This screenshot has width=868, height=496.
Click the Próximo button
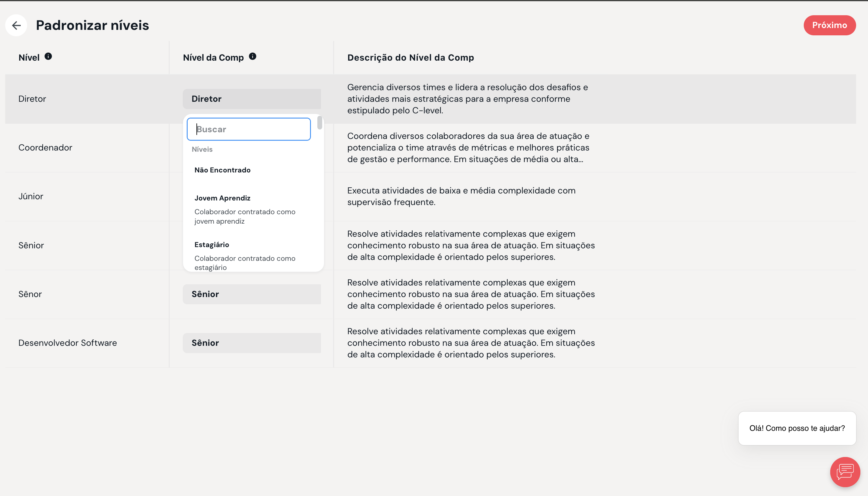coord(830,25)
